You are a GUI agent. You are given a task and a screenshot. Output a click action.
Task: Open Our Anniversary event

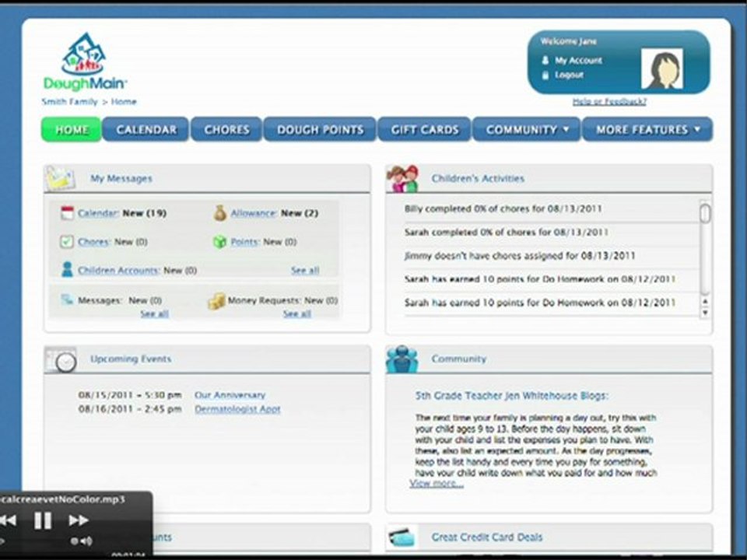pos(230,395)
